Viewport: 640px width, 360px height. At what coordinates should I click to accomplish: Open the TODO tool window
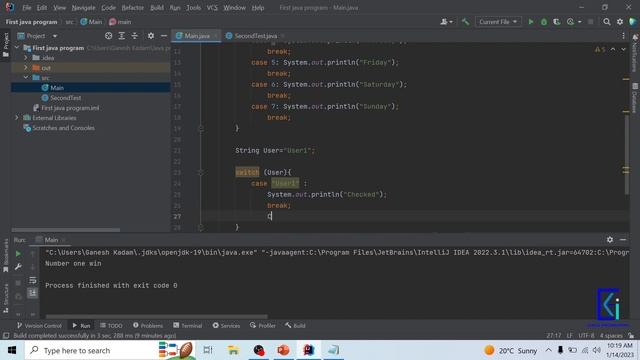click(111, 325)
